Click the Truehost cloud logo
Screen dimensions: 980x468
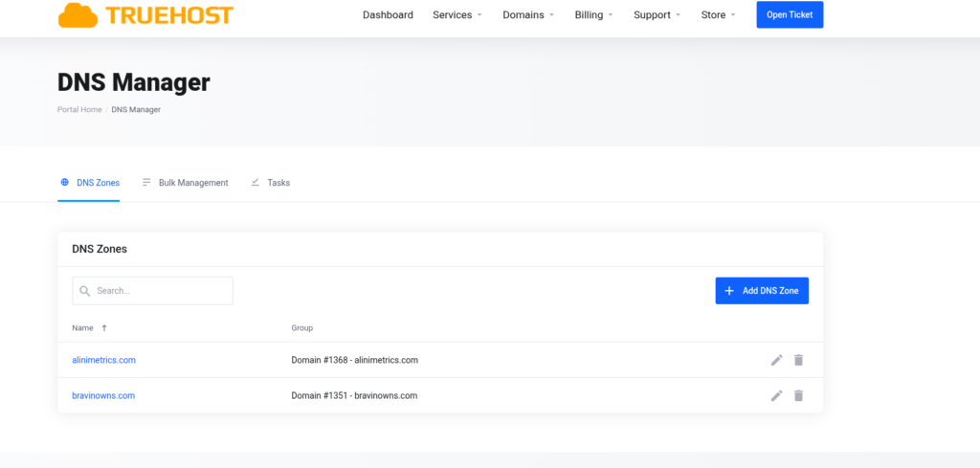click(x=78, y=14)
